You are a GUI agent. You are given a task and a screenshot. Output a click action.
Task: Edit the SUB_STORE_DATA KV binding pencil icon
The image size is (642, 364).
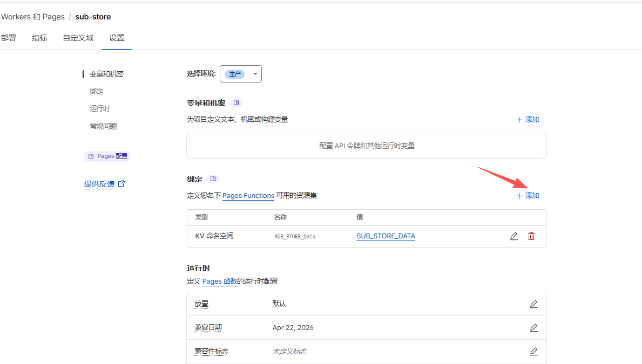point(514,236)
